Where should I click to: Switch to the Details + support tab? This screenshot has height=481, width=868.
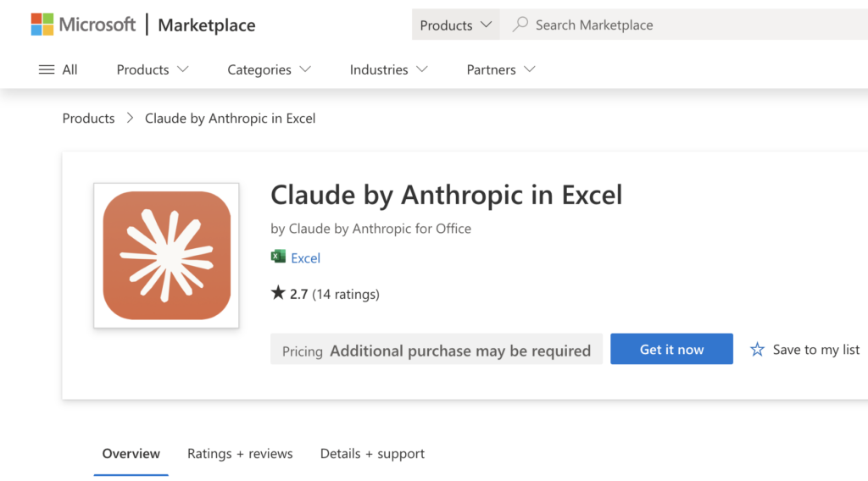click(372, 453)
